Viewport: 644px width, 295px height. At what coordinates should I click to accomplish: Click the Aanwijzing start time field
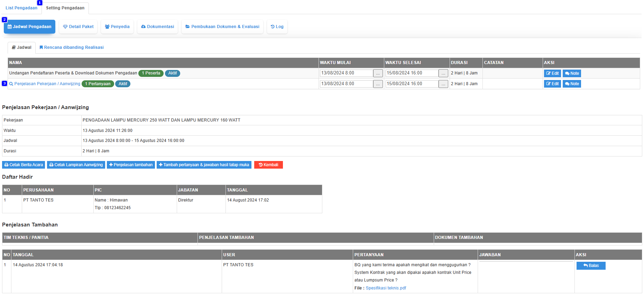(346, 84)
